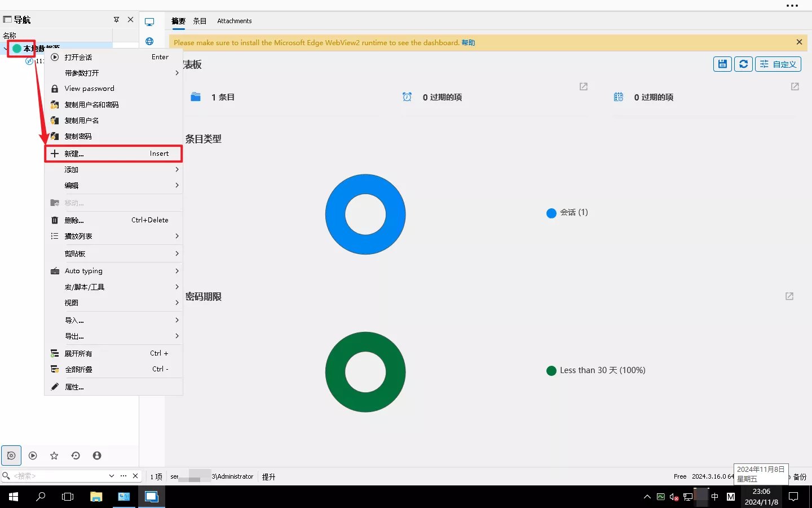This screenshot has width=812, height=508.
Task: Open Task View on the taskbar
Action: 68,497
